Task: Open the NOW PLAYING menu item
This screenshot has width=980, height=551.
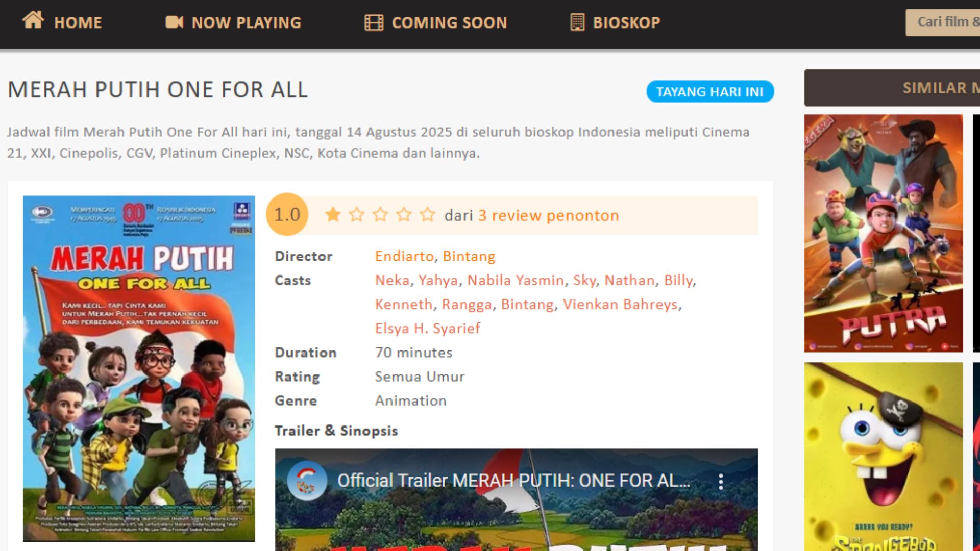Action: coord(246,22)
